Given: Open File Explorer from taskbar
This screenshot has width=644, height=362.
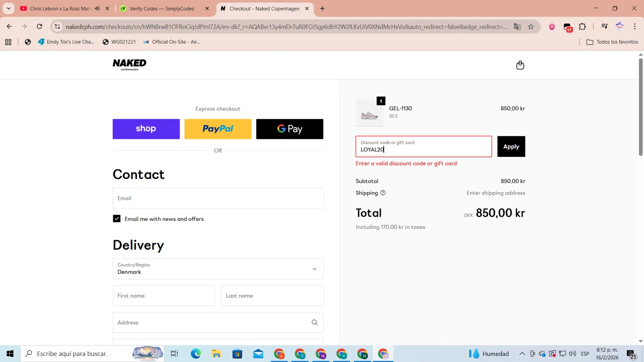Looking at the screenshot, I should pyautogui.click(x=216, y=353).
